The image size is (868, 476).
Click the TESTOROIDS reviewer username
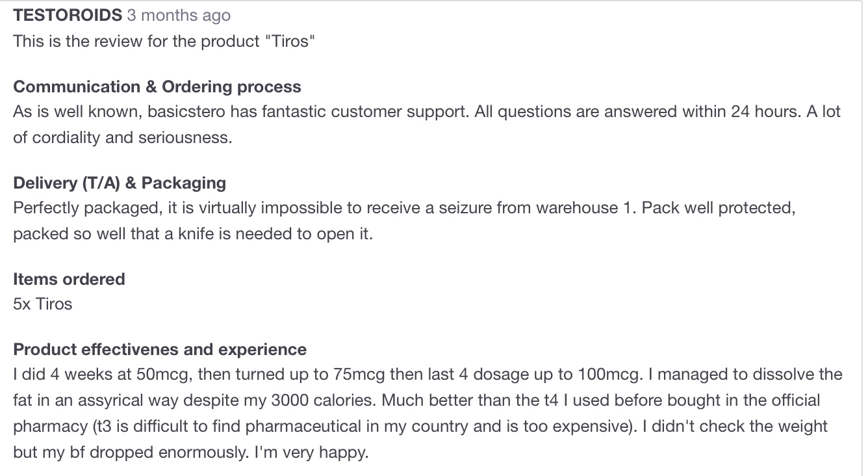pyautogui.click(x=67, y=16)
